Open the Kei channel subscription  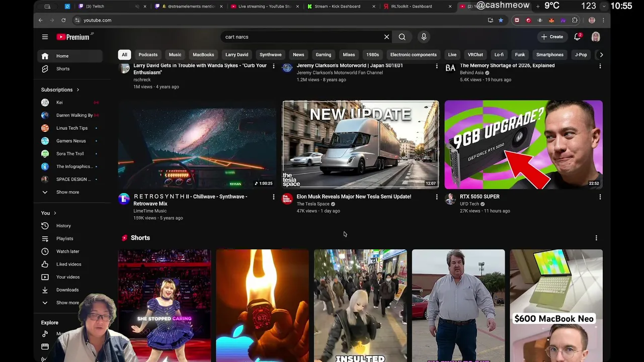[70, 103]
